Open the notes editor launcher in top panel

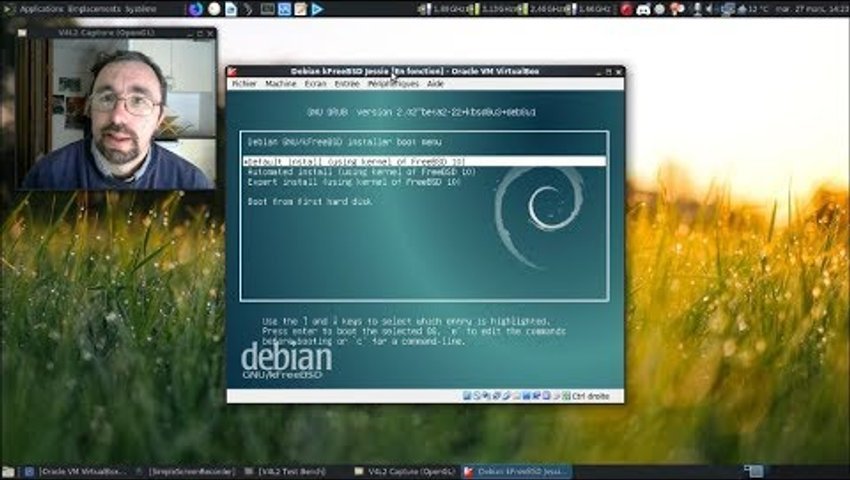point(300,9)
